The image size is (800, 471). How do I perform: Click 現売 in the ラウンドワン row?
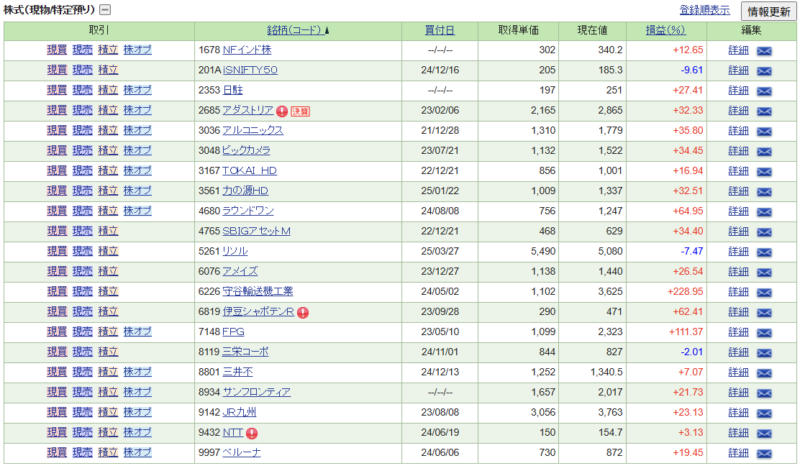(x=82, y=211)
